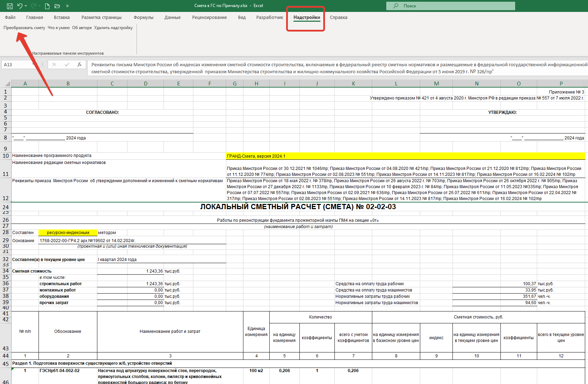Click Удалить надстройку button
The height and width of the screenshot is (384, 588).
113,28
